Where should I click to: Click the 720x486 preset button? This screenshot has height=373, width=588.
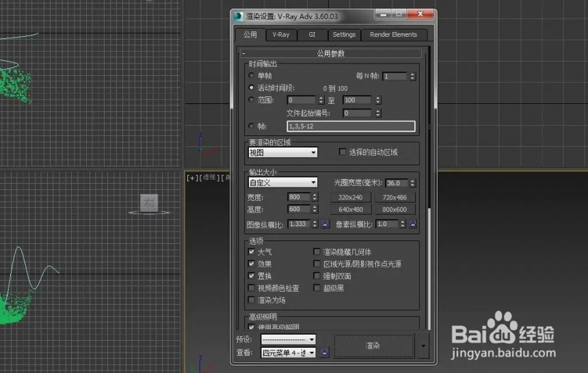395,197
